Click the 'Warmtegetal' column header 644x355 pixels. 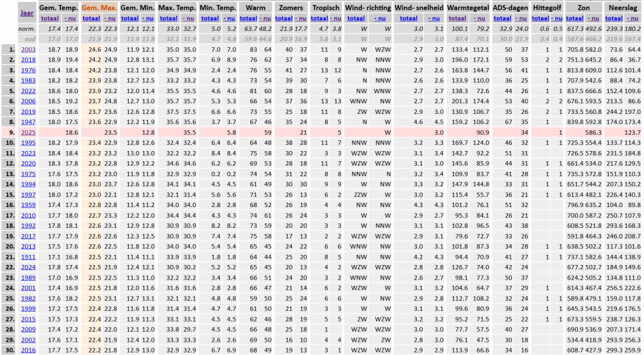tap(468, 8)
